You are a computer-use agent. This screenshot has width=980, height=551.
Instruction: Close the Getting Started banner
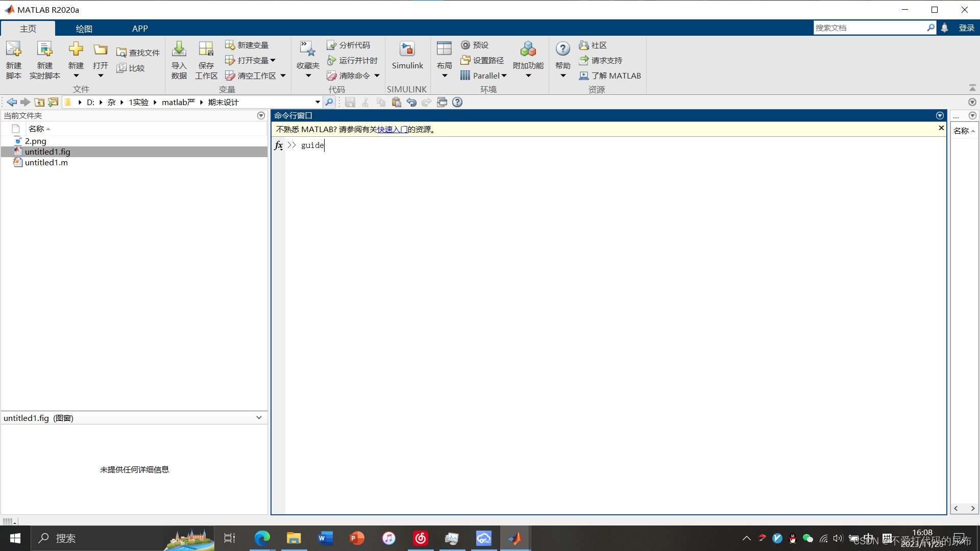941,128
